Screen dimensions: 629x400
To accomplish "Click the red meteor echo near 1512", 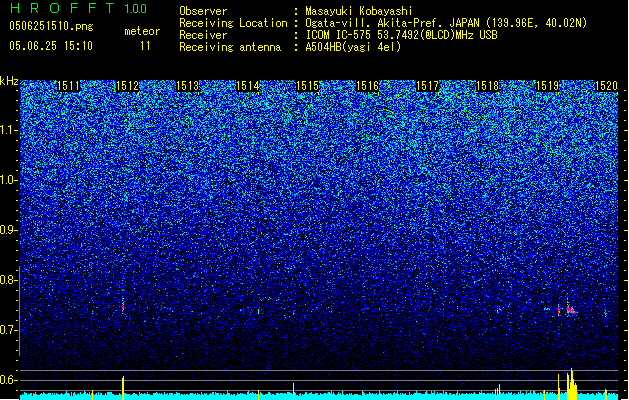I will [x=123, y=307].
